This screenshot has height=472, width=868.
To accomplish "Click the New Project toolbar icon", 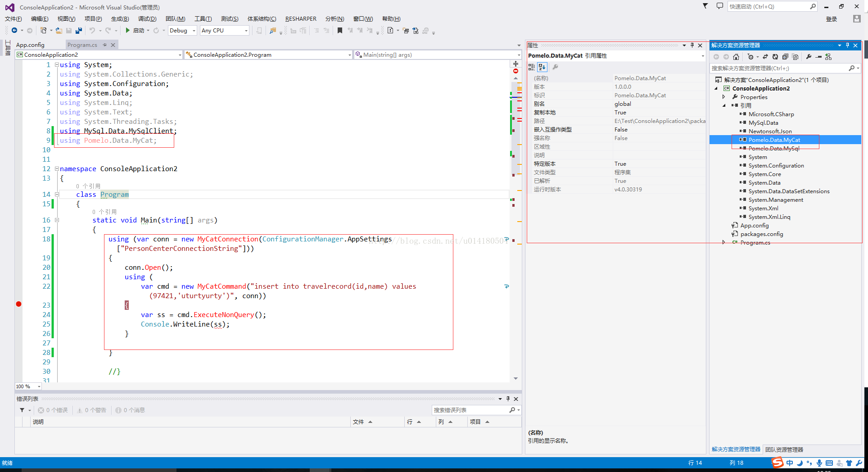I will click(43, 30).
